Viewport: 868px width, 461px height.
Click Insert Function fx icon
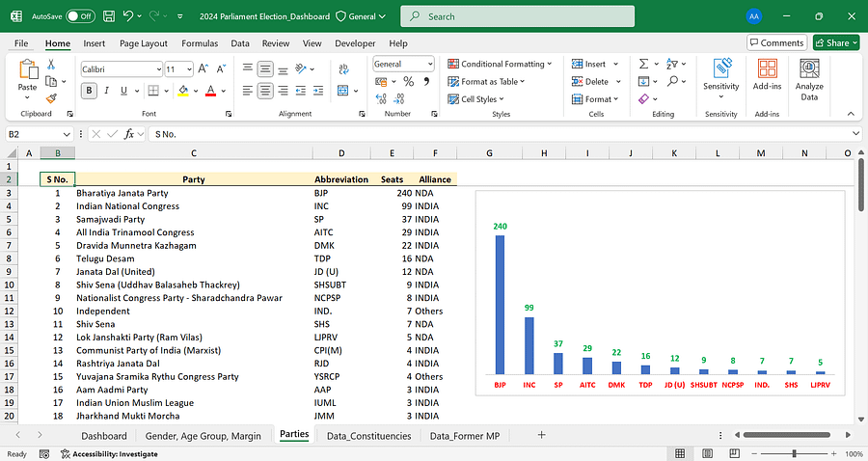(129, 134)
